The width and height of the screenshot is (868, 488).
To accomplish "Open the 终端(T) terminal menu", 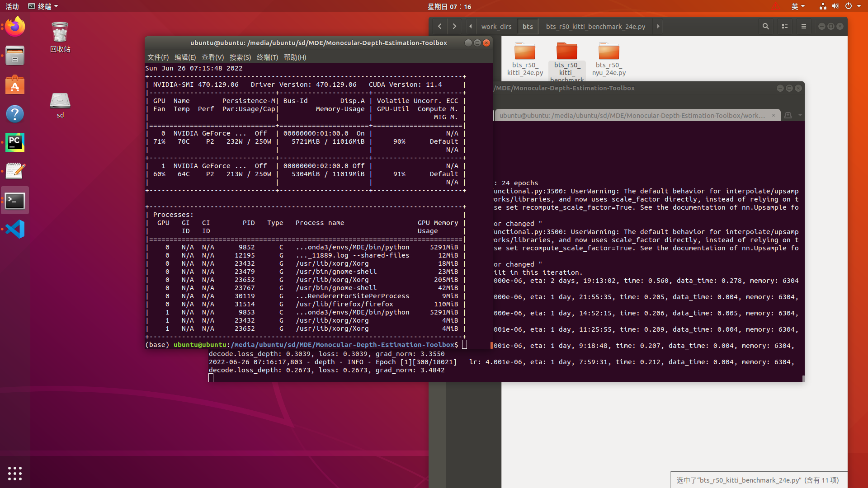I will 267,57.
